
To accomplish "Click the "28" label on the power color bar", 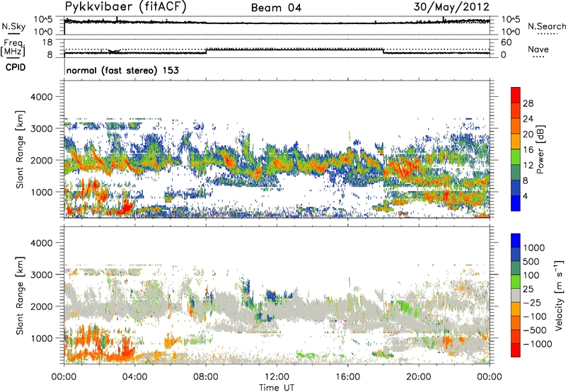I will [x=528, y=103].
